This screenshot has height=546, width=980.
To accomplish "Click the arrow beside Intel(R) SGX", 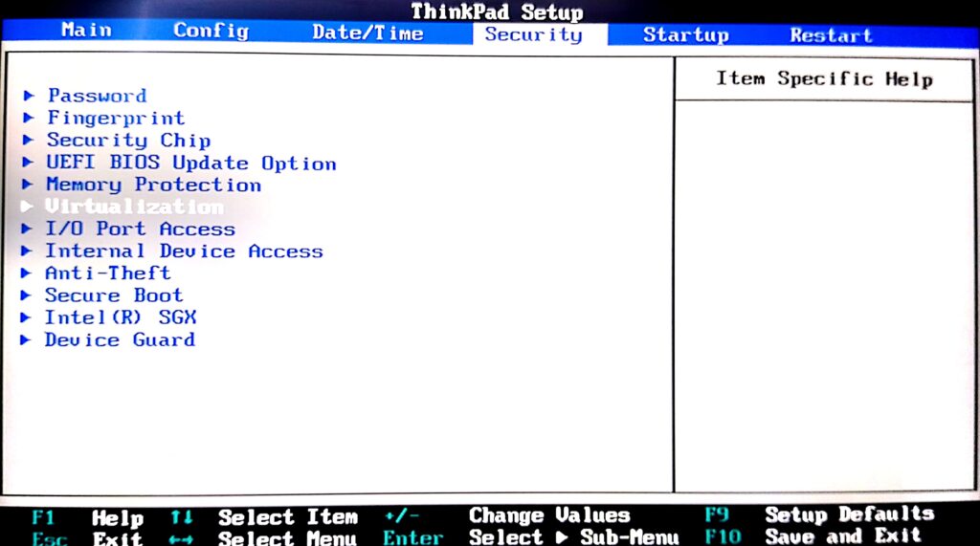I will tap(26, 317).
